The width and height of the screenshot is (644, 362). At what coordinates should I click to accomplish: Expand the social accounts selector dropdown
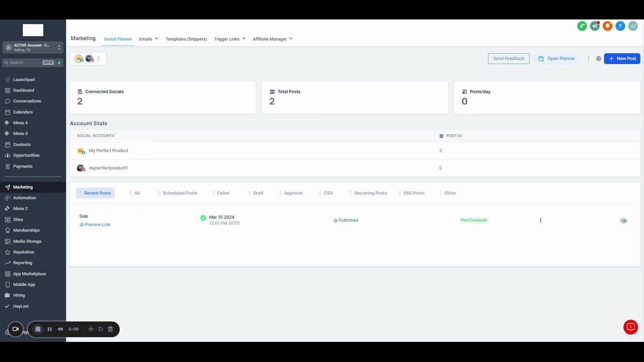click(x=88, y=59)
